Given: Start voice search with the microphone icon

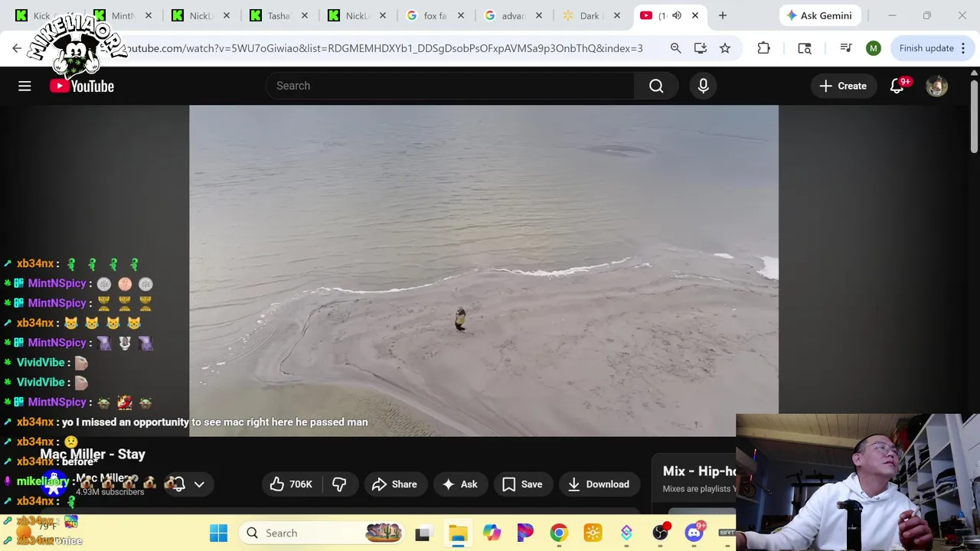Looking at the screenshot, I should 703,86.
